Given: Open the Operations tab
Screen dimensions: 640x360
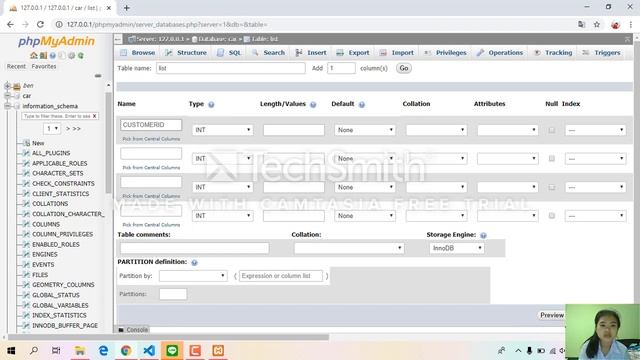Looking at the screenshot, I should tap(500, 53).
